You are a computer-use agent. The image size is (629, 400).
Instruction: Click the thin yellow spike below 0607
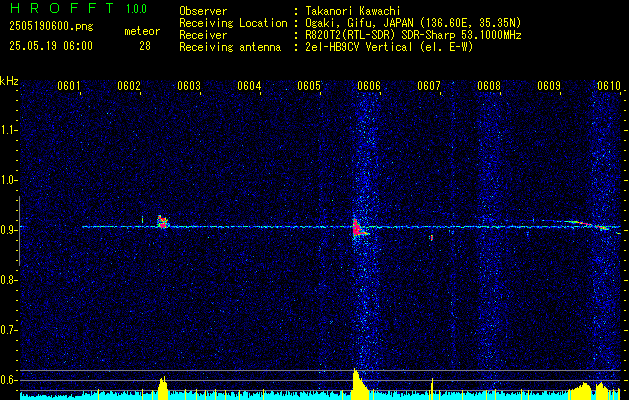432,389
